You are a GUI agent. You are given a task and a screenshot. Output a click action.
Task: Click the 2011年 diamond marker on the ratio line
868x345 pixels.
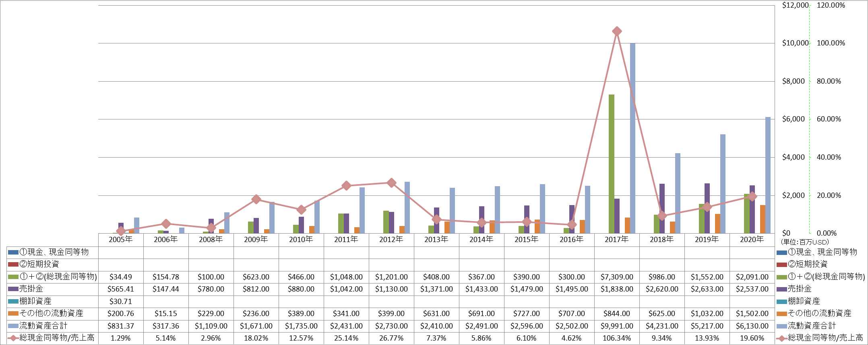coord(346,186)
